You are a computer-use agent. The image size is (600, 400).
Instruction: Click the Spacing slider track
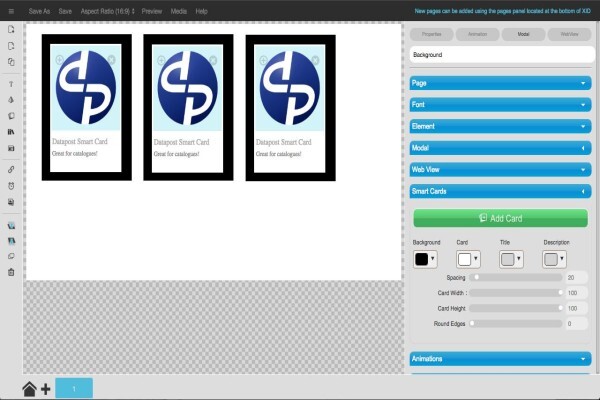pos(516,277)
